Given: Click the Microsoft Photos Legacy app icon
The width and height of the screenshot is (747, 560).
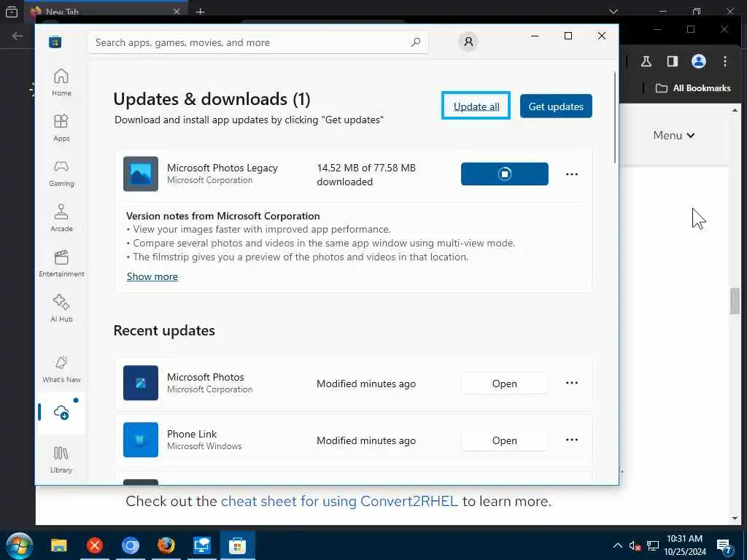Looking at the screenshot, I should pyautogui.click(x=141, y=174).
